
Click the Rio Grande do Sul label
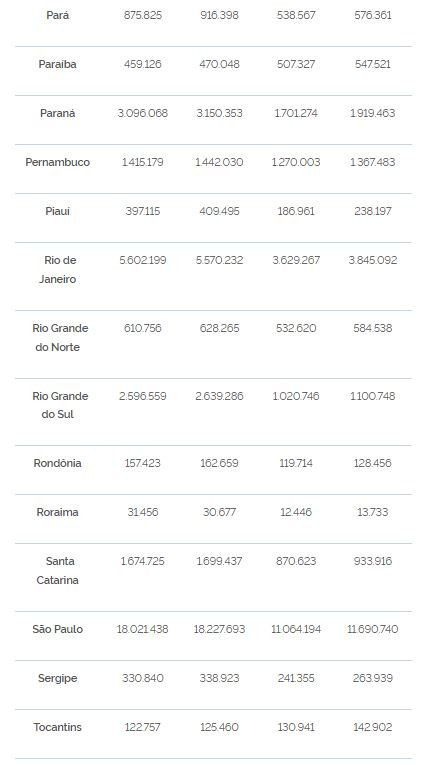point(60,405)
